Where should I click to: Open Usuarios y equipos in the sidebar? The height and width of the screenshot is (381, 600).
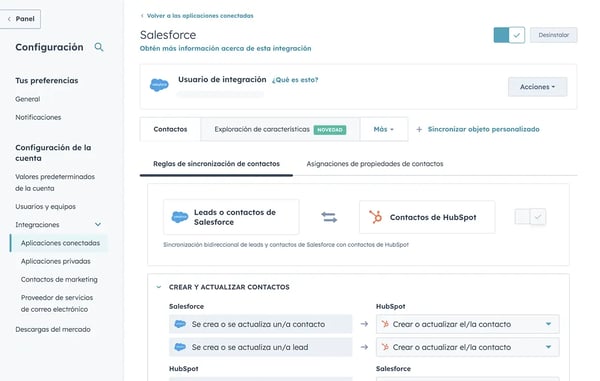[x=46, y=207]
